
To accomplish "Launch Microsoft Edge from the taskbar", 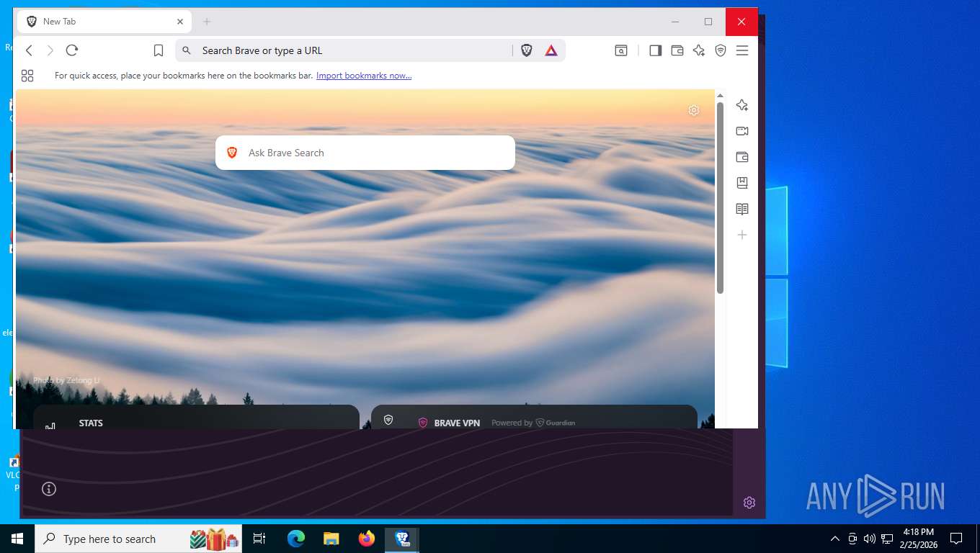I will click(296, 539).
